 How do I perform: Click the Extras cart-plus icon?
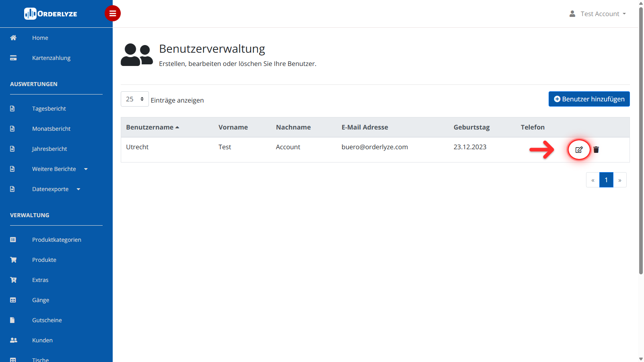[13, 280]
